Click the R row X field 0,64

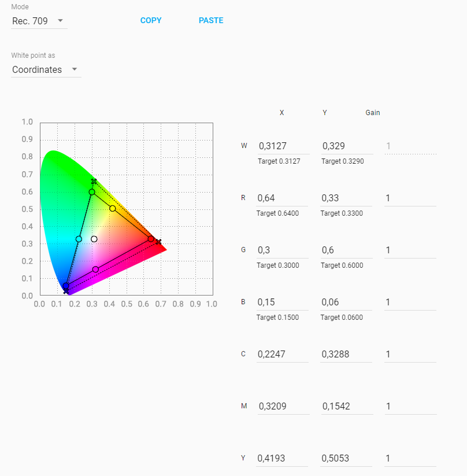click(x=282, y=198)
